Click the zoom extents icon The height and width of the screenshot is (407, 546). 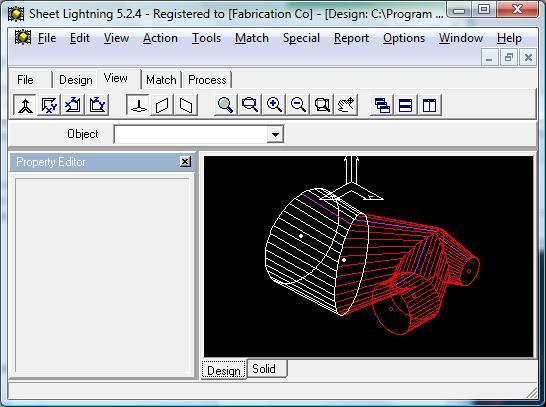pos(322,105)
